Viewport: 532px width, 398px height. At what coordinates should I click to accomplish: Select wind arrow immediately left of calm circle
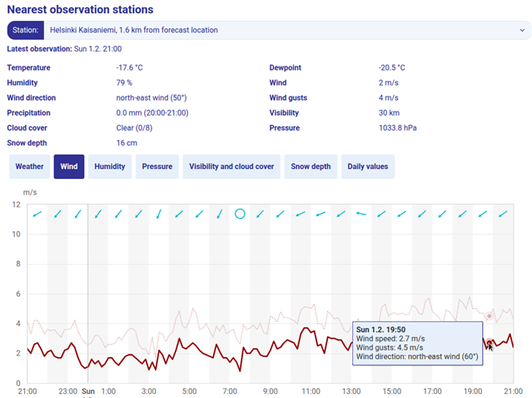[220, 214]
